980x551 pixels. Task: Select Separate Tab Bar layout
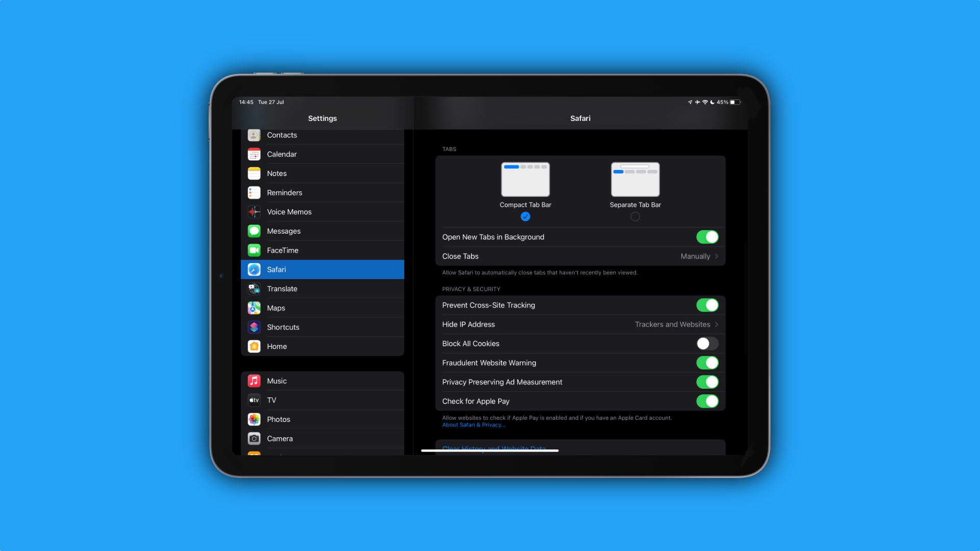coord(635,217)
